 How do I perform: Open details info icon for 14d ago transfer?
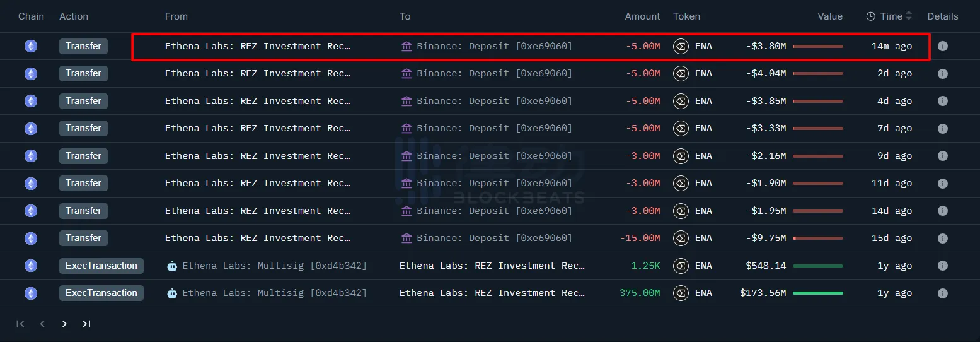tap(943, 211)
